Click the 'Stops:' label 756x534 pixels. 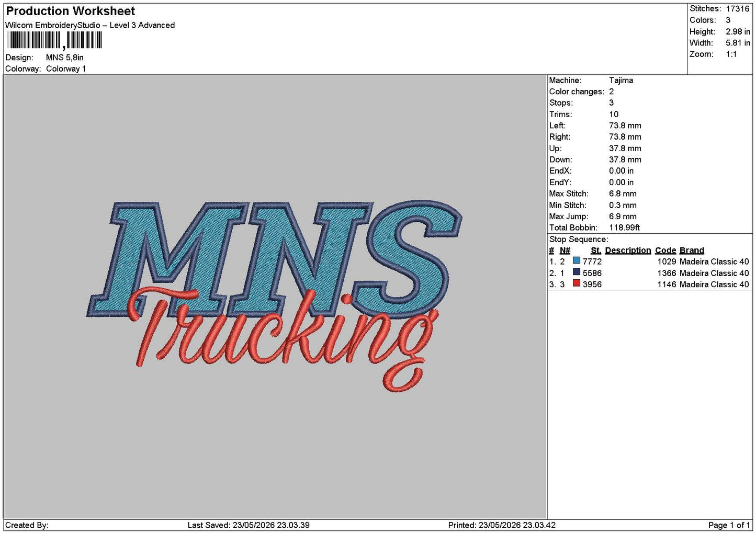tap(561, 103)
